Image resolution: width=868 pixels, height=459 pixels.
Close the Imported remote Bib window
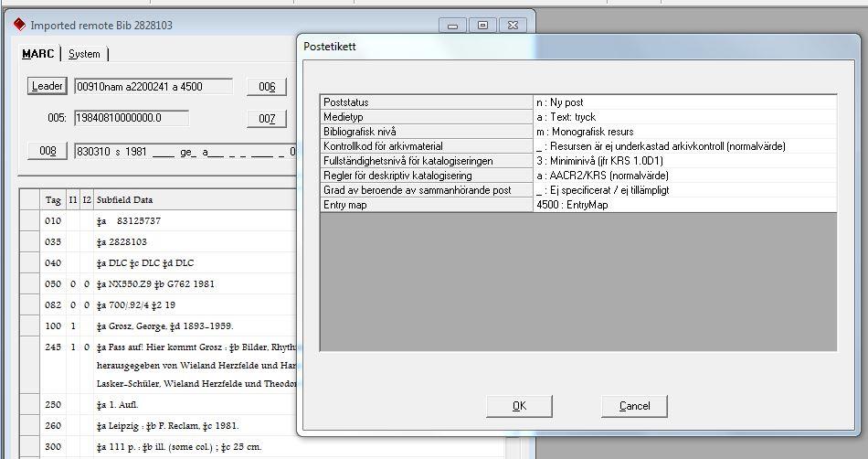coord(513,26)
